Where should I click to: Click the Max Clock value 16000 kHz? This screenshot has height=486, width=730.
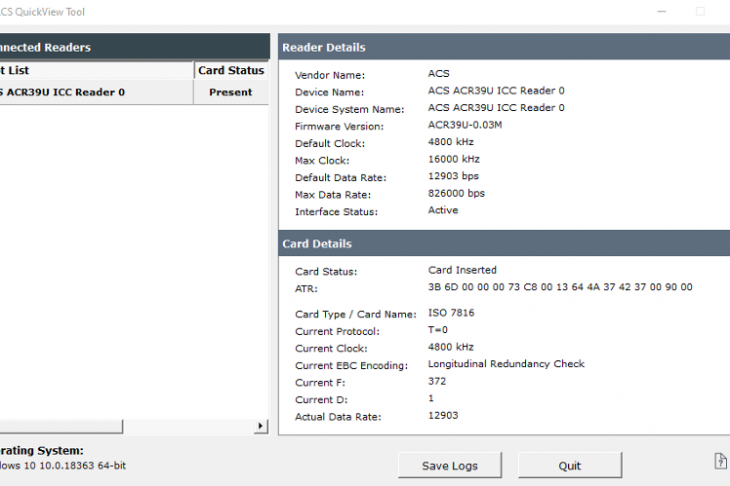pyautogui.click(x=453, y=159)
